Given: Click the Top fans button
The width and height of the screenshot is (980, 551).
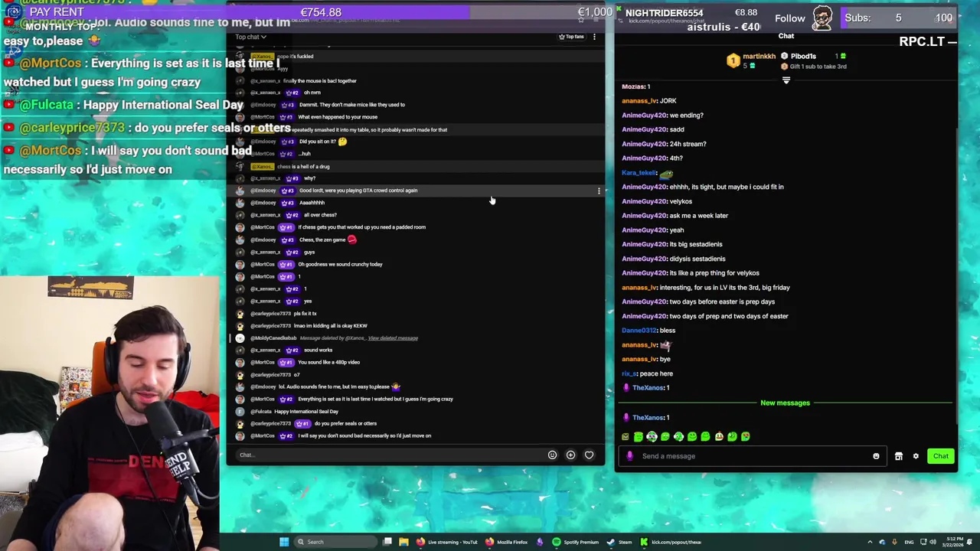Looking at the screenshot, I should [571, 37].
